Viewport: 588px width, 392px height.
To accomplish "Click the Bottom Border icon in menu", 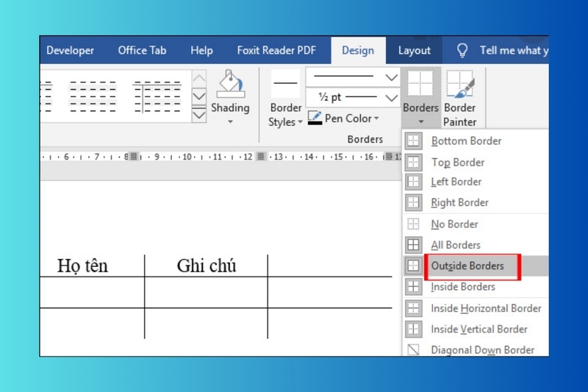I will point(413,141).
